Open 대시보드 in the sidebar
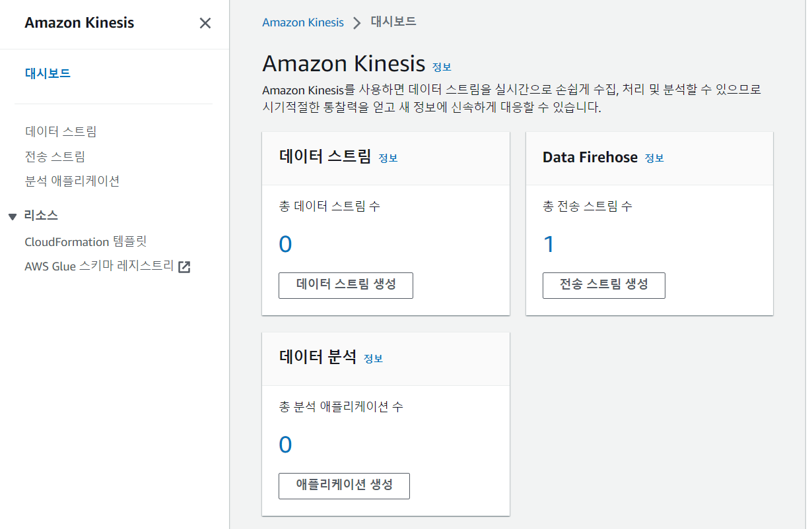This screenshot has width=812, height=529. point(48,73)
